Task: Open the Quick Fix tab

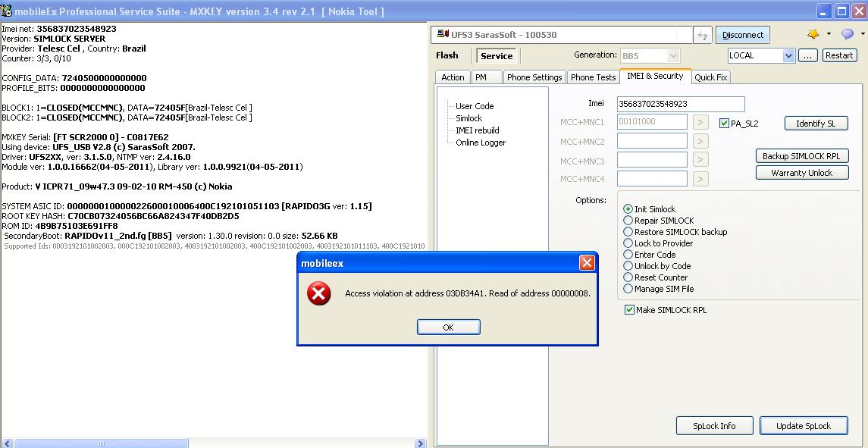Action: 711,77
